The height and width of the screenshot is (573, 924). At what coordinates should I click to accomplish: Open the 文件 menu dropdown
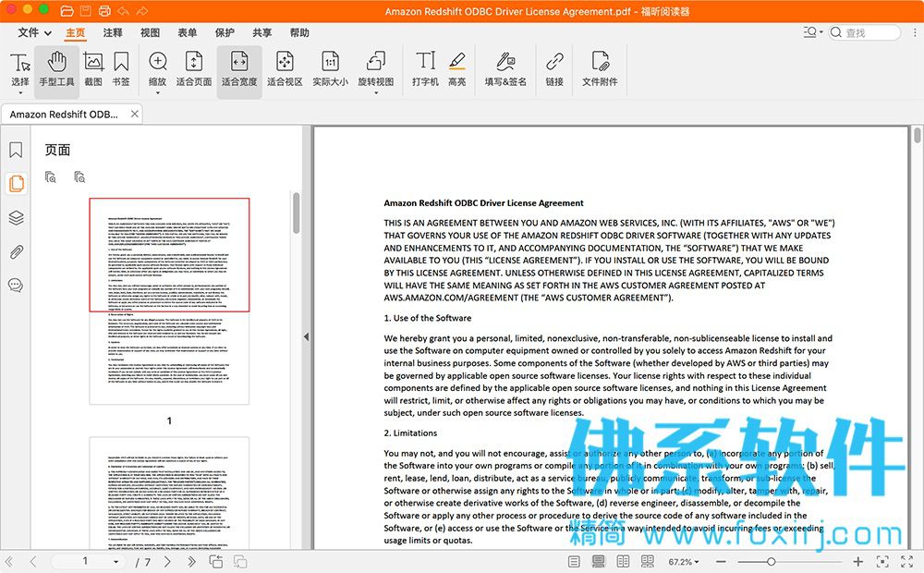pos(34,32)
